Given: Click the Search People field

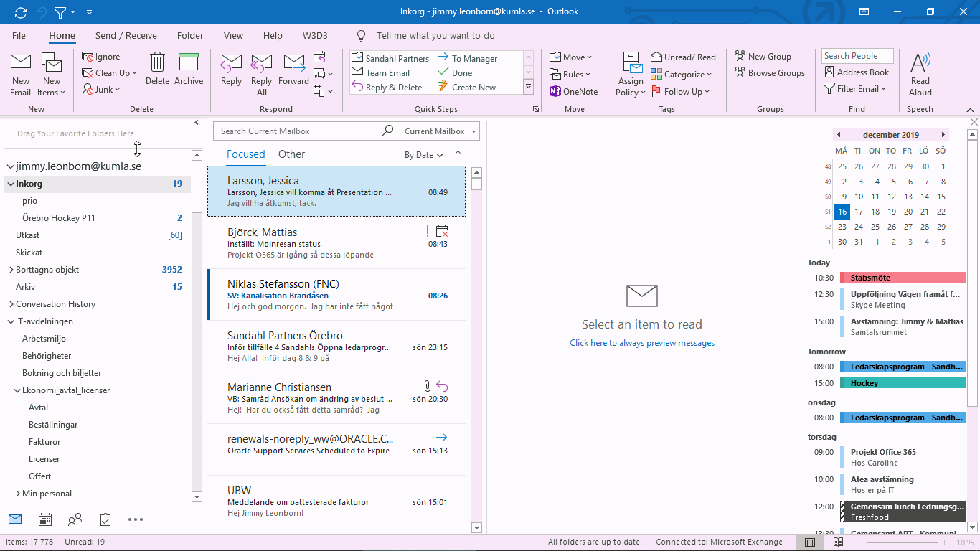Looking at the screenshot, I should pyautogui.click(x=857, y=56).
